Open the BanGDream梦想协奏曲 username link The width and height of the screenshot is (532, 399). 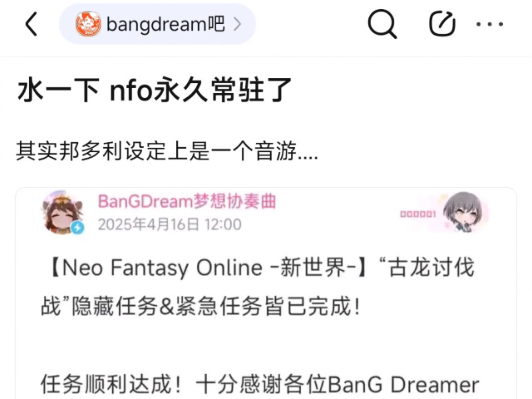click(187, 201)
